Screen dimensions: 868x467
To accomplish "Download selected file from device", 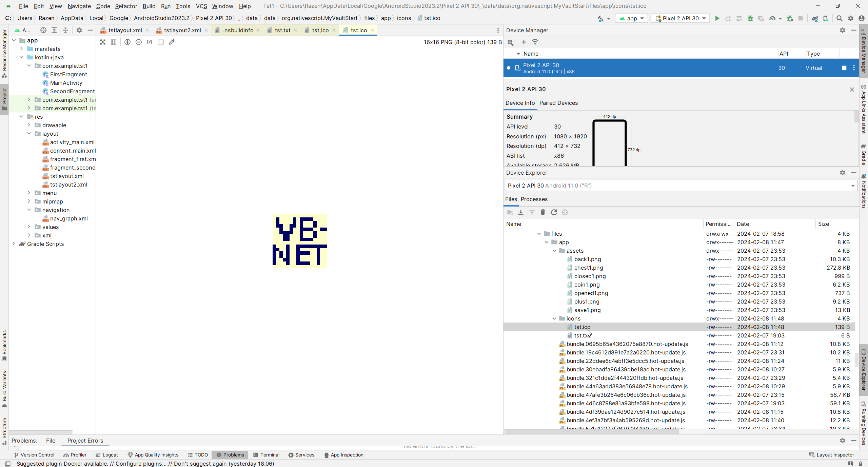I will pos(521,212).
